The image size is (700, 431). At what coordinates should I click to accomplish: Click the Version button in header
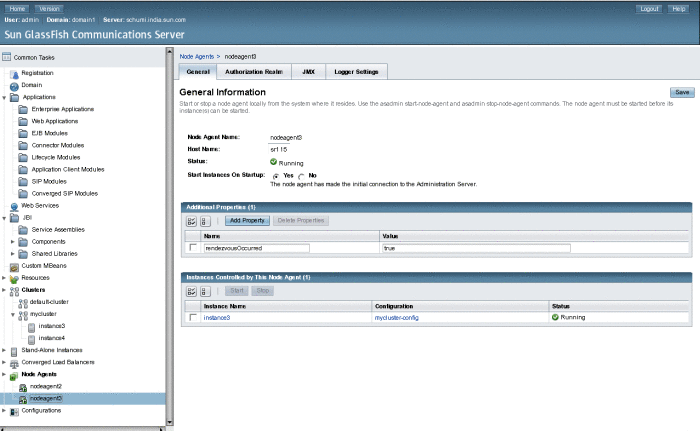[49, 9]
